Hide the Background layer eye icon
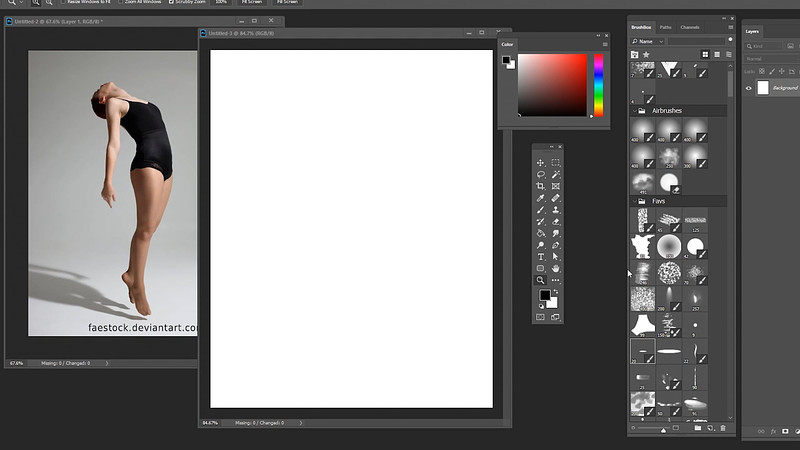800x450 pixels. tap(748, 88)
